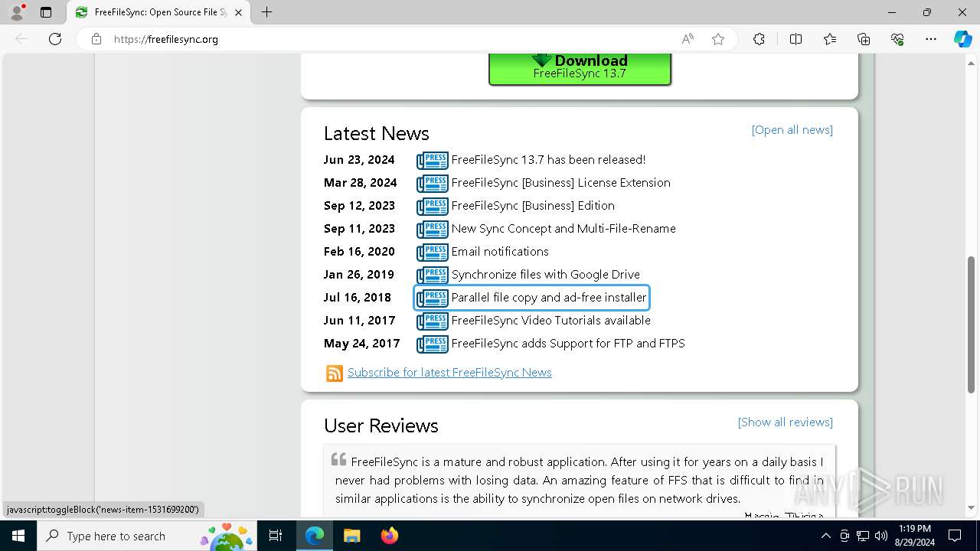Click the address bar URL field

click(390, 39)
